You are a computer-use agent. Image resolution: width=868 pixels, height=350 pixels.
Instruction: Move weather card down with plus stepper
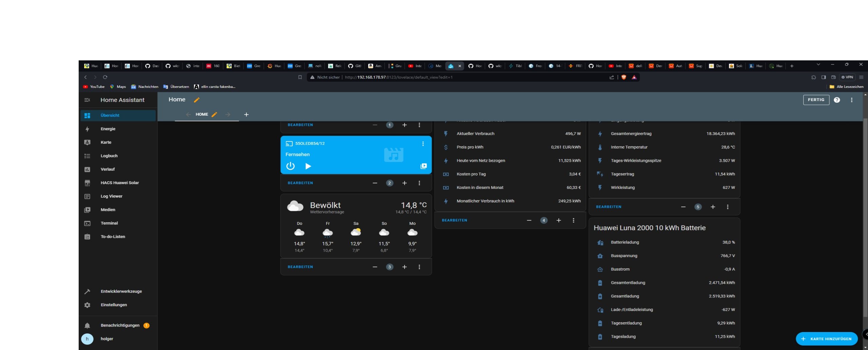pos(405,267)
